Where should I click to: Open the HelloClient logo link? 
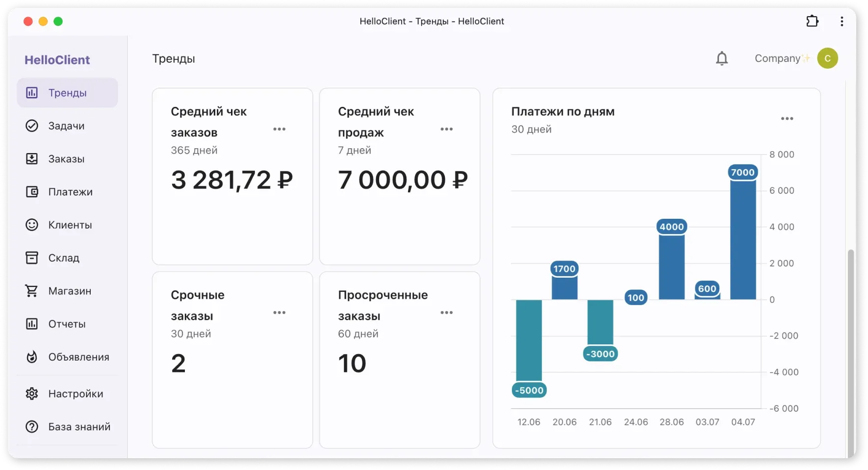point(57,59)
